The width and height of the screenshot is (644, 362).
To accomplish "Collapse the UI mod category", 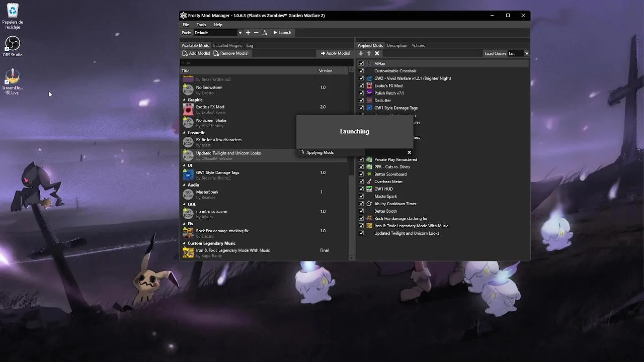I will coord(184,165).
